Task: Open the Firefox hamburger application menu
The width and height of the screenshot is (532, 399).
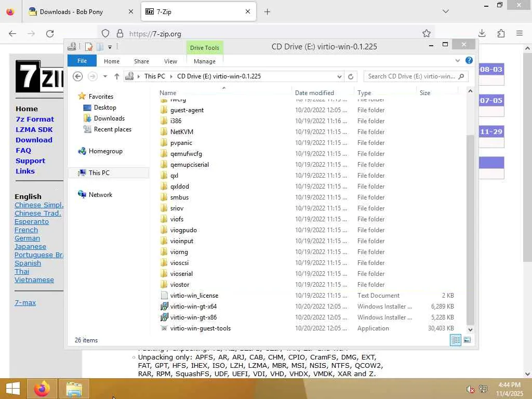Action: 520,33
